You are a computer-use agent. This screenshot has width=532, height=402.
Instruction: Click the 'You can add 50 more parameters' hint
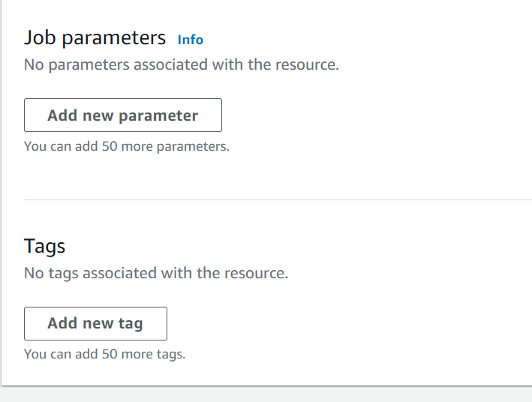(x=126, y=146)
